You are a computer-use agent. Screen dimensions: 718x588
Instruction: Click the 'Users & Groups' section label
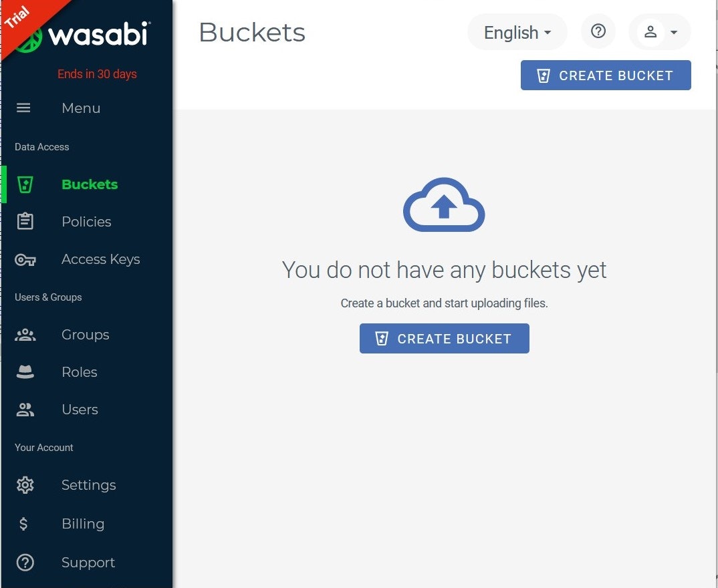point(48,297)
